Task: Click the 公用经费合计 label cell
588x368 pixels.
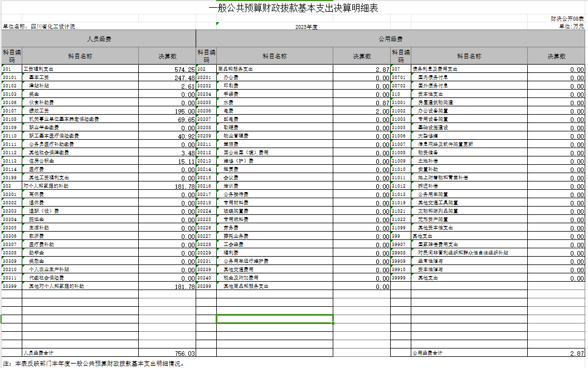Action: pyautogui.click(x=469, y=352)
